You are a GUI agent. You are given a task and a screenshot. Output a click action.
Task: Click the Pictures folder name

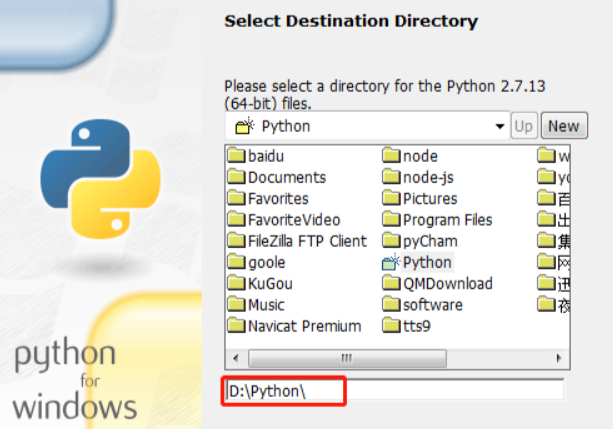(x=430, y=199)
